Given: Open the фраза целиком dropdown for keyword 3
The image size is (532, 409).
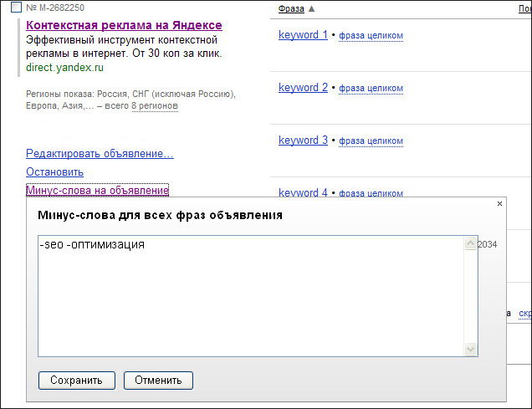Looking at the screenshot, I should pos(371,141).
